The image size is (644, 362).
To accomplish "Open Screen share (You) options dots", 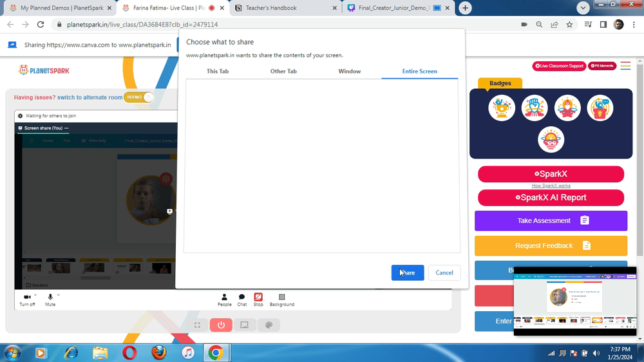I will pyautogui.click(x=66, y=128).
